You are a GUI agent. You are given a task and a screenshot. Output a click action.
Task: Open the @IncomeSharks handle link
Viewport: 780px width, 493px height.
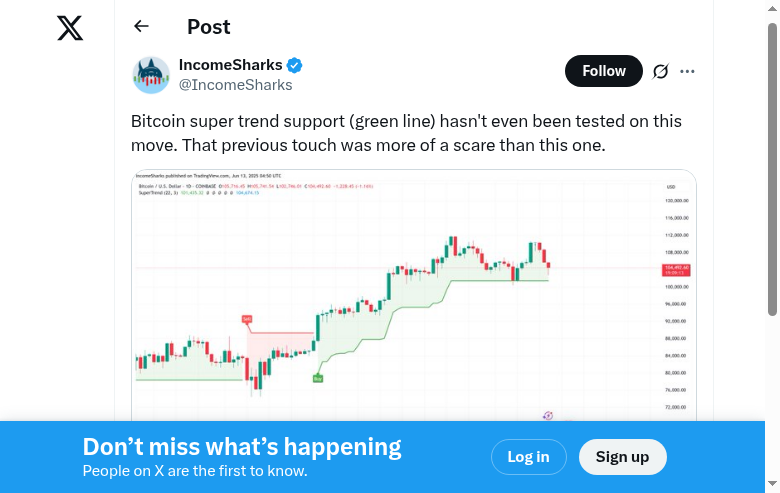[x=235, y=85]
